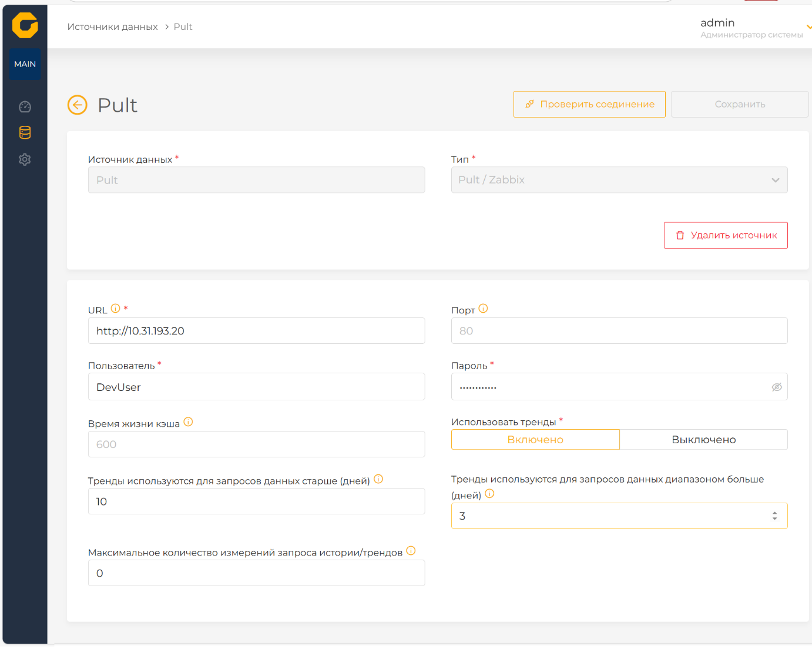Show info tooltip for Время жизни кэша
This screenshot has width=812, height=649.
pyautogui.click(x=188, y=422)
